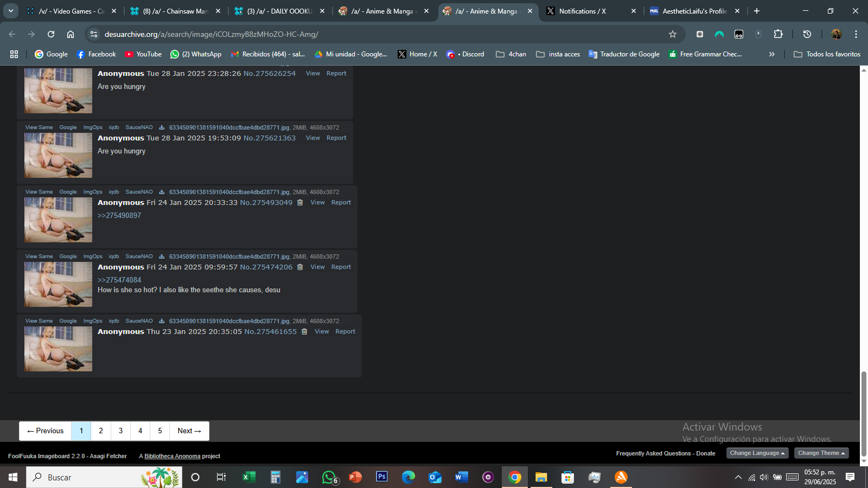Open the YouTube bookmark

(x=143, y=54)
